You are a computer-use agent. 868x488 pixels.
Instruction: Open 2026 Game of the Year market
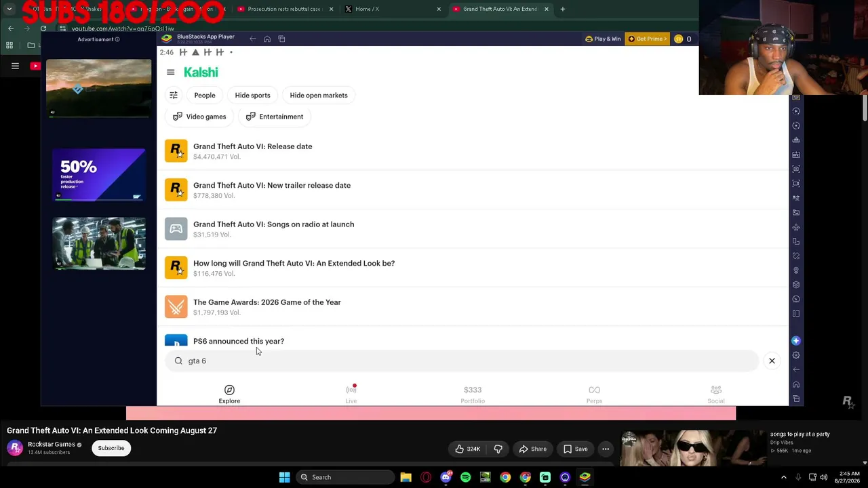pyautogui.click(x=472, y=307)
